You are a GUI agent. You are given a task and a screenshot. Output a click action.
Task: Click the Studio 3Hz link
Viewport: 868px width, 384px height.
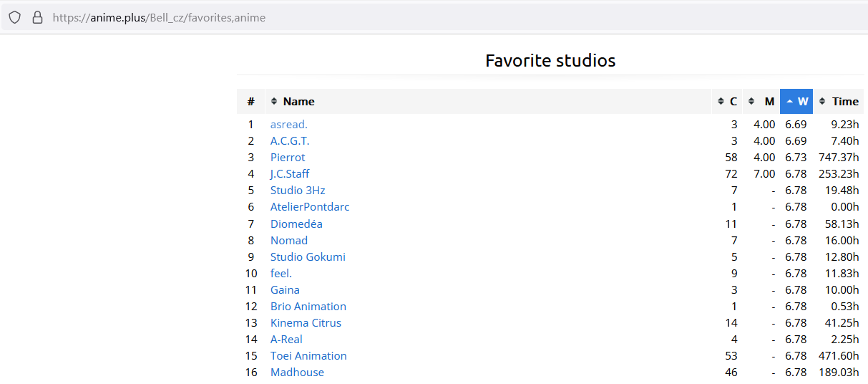[x=298, y=191]
